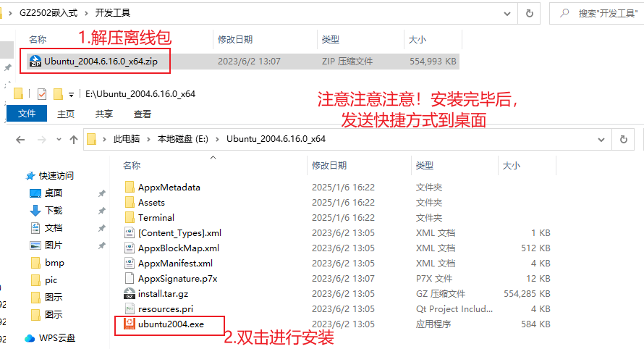Open the bmp folder in the sidebar
Screen dimensions: 644x349
coord(54,263)
